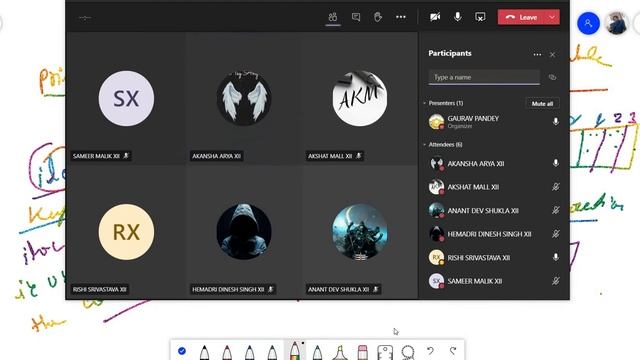Select the yellow highlighter tool
The image size is (640, 360).
click(x=340, y=352)
